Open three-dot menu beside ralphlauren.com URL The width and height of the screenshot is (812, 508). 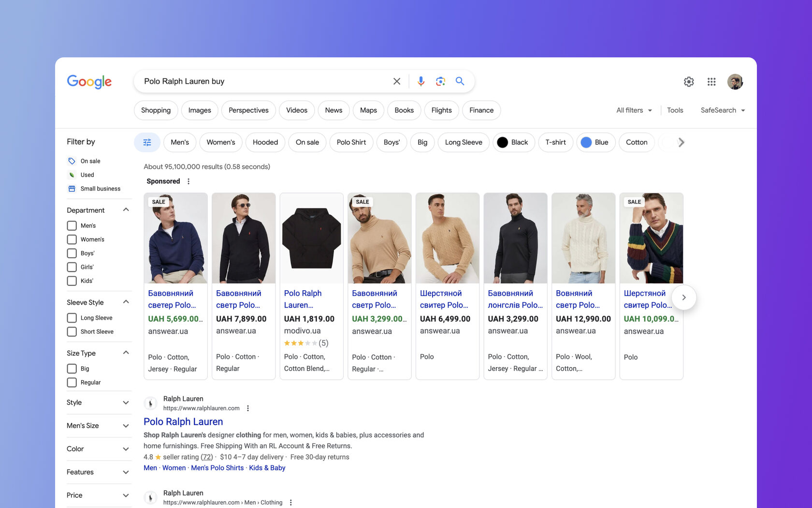pyautogui.click(x=248, y=408)
